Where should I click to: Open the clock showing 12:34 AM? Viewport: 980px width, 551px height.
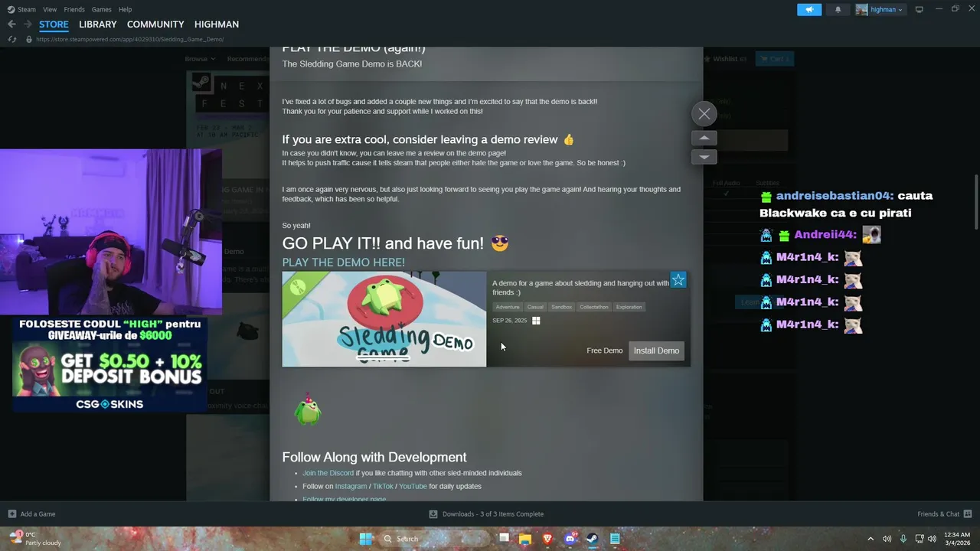957,539
